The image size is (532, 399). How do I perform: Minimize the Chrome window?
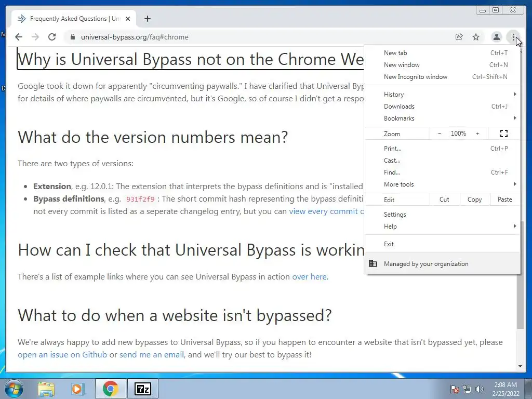[483, 10]
